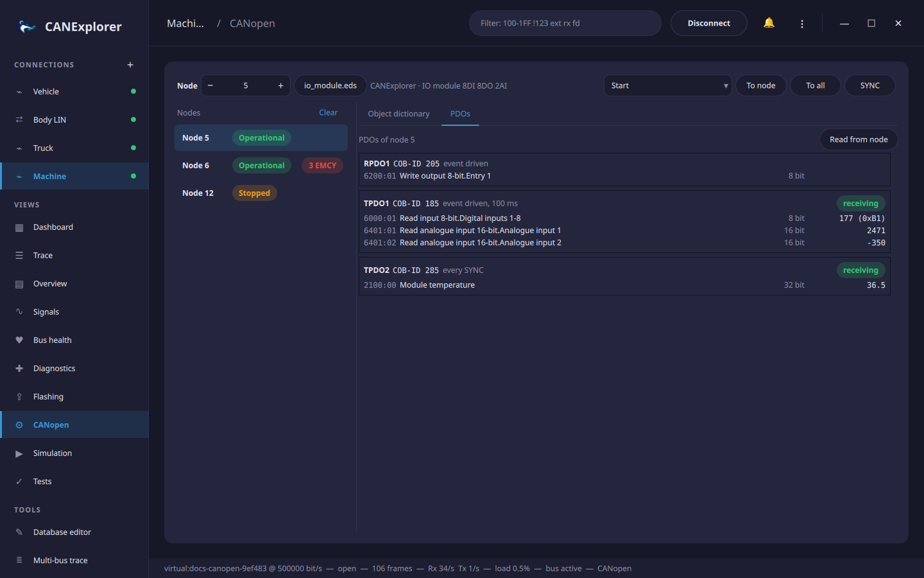This screenshot has height=578, width=924.
Task: Click the Overview icon in sidebar
Action: (x=19, y=284)
